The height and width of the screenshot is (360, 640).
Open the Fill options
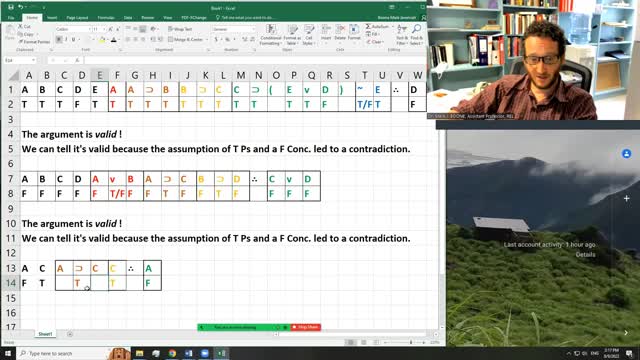(373, 34)
